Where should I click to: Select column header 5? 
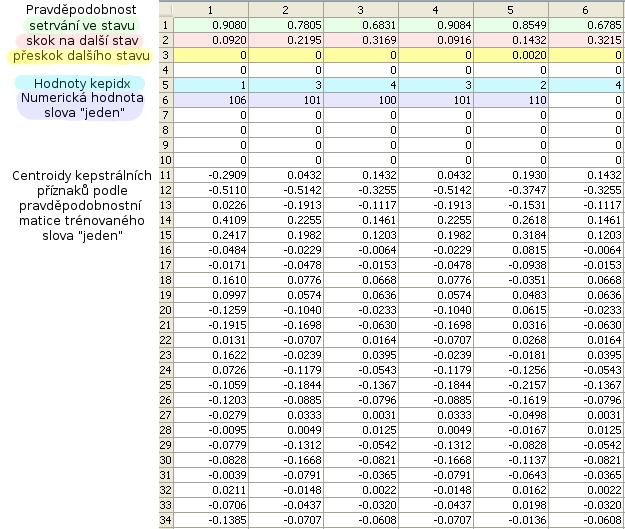(x=511, y=10)
